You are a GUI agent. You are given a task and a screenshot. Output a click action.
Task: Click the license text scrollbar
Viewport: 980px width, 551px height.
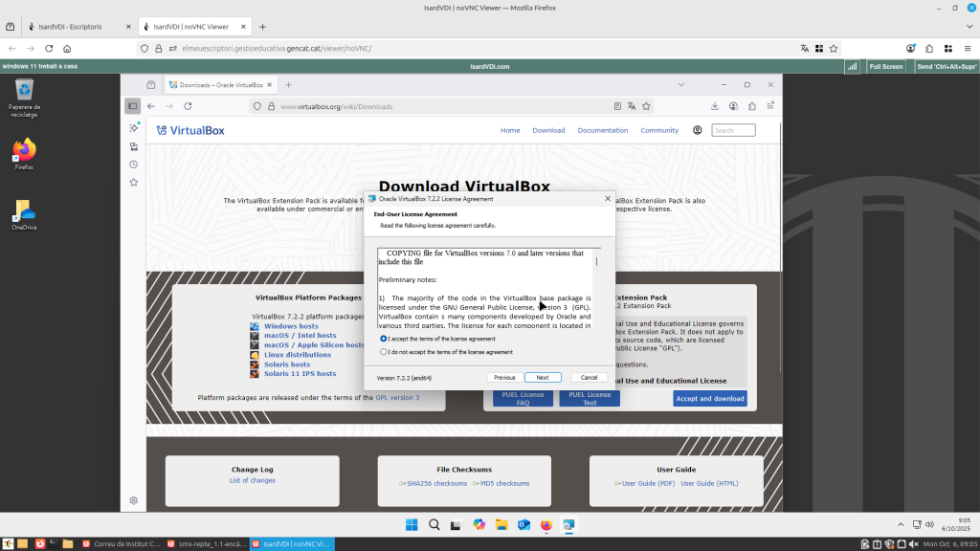[596, 287]
